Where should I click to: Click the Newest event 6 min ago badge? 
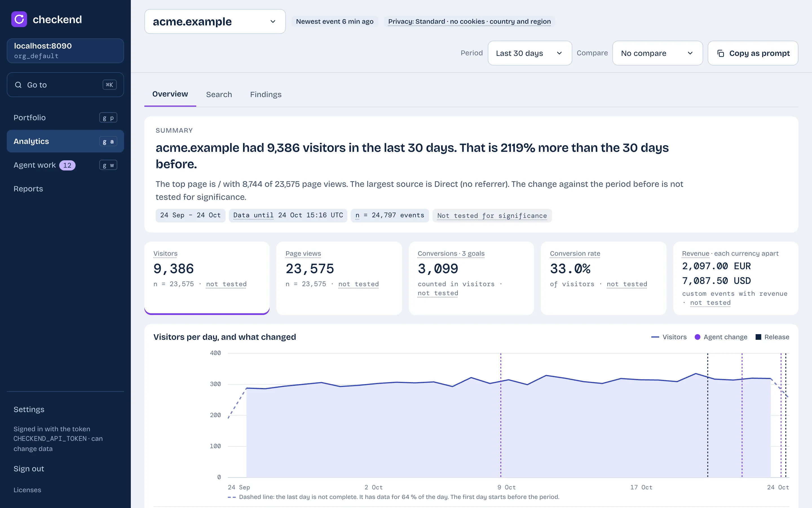(x=335, y=21)
